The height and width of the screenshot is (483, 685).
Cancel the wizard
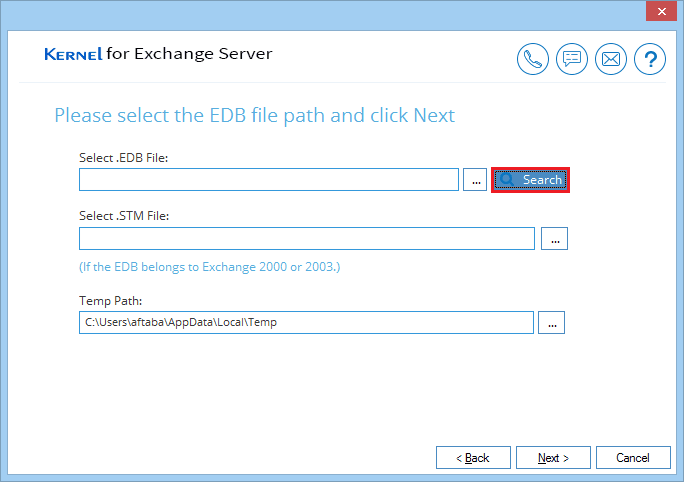633,458
